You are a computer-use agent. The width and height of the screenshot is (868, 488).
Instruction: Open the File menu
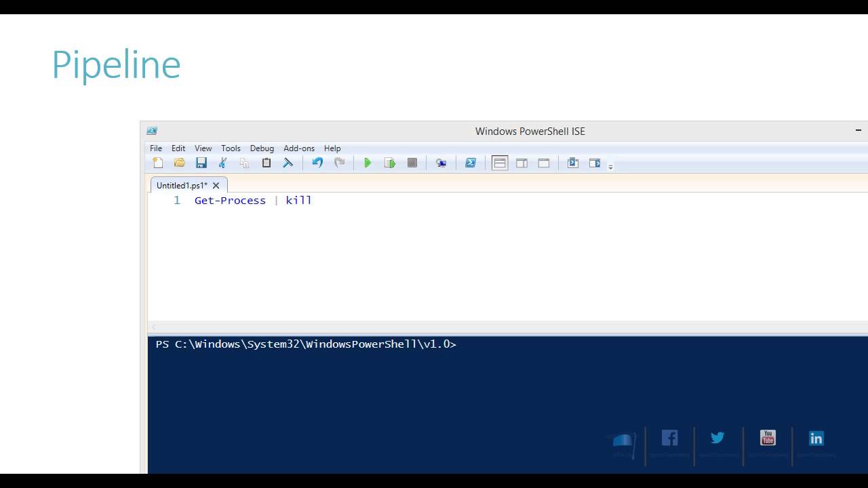tap(156, 148)
